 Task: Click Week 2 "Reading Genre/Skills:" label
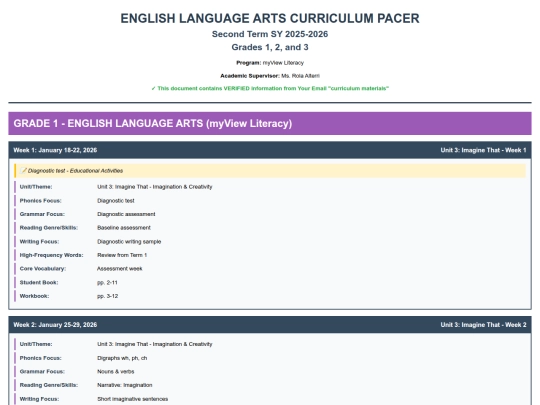coord(49,385)
